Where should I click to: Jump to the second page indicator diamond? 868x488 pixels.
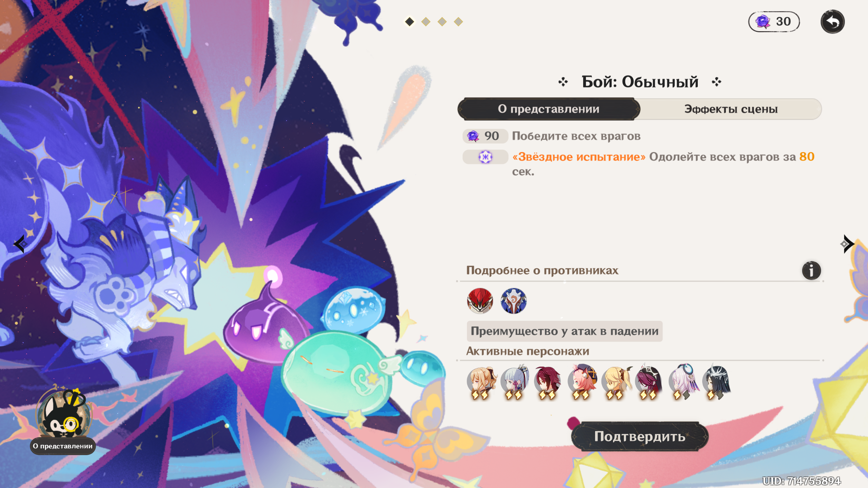click(426, 22)
